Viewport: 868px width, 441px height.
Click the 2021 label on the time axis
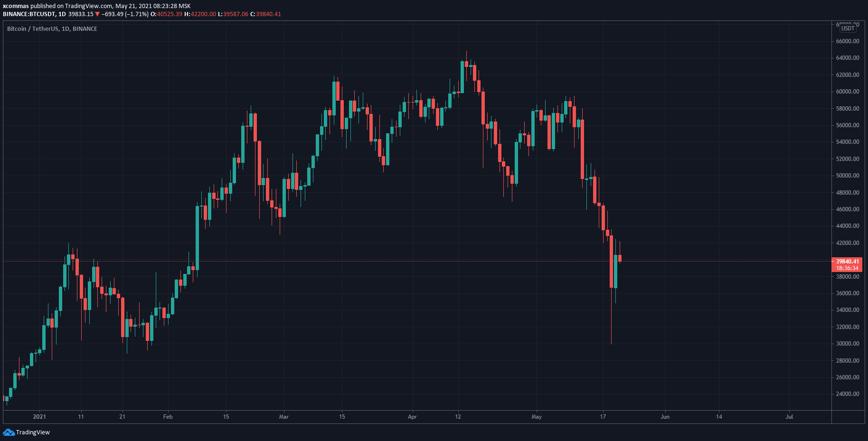[x=39, y=417]
